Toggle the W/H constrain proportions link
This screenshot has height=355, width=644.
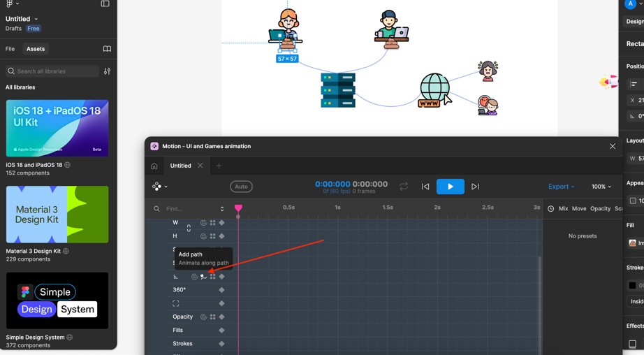click(x=189, y=229)
